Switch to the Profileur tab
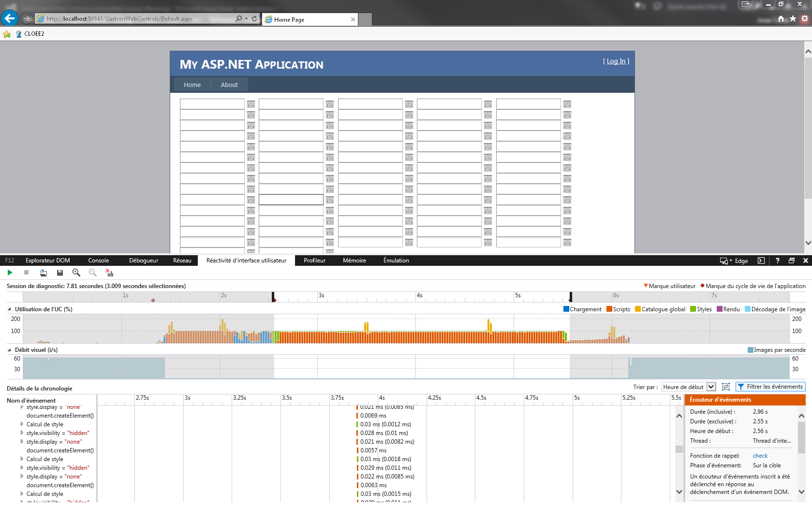The image size is (812, 507). tap(314, 261)
